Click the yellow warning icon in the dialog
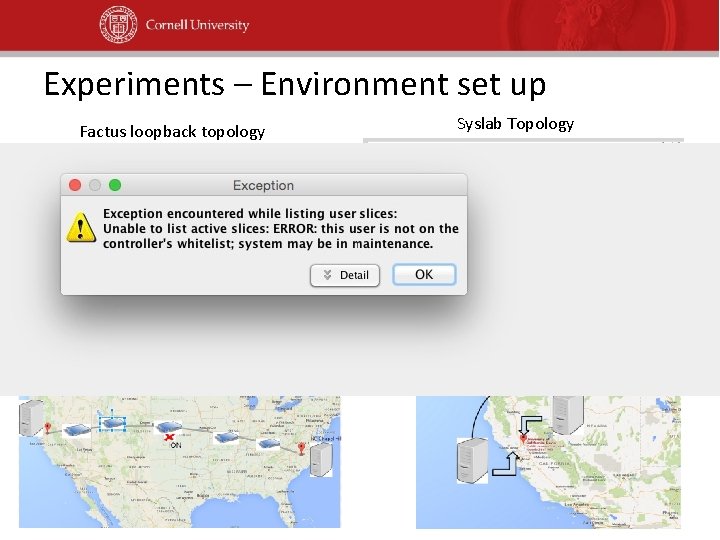The width and height of the screenshot is (720, 540). pyautogui.click(x=81, y=227)
